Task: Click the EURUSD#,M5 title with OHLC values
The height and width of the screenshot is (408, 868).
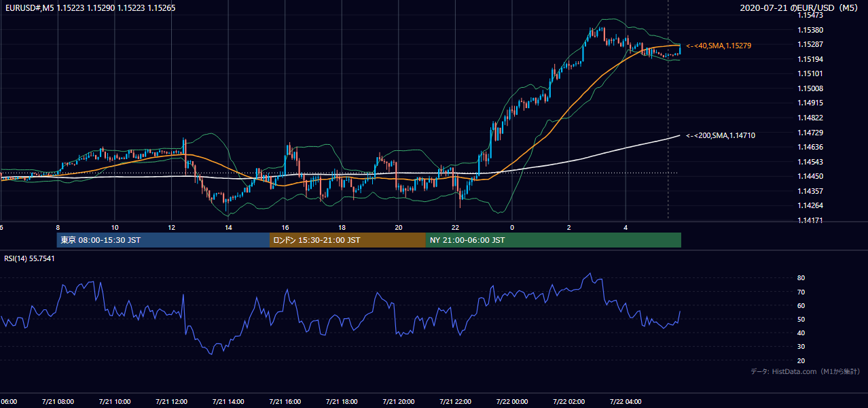Action: [90, 7]
